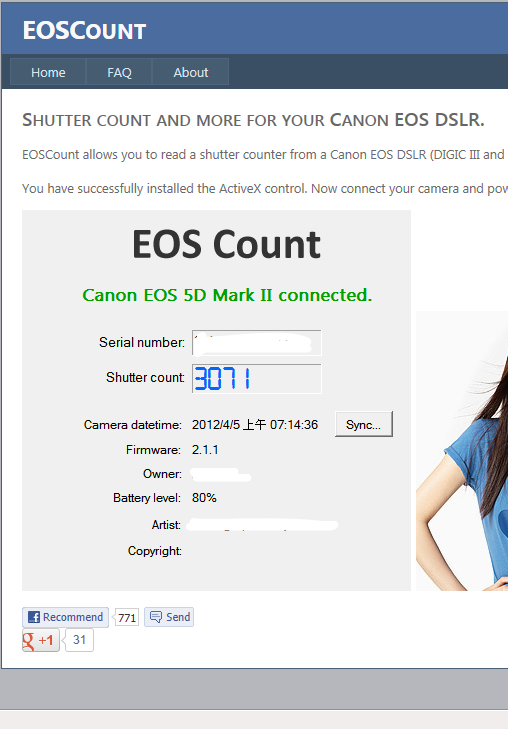
Task: Click the battery level value 80%
Action: point(204,498)
